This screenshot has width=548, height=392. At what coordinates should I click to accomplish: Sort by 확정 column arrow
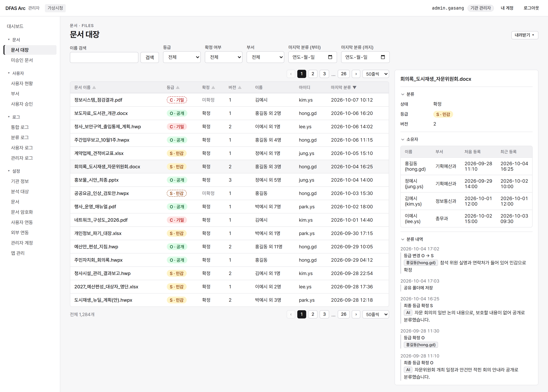[213, 87]
